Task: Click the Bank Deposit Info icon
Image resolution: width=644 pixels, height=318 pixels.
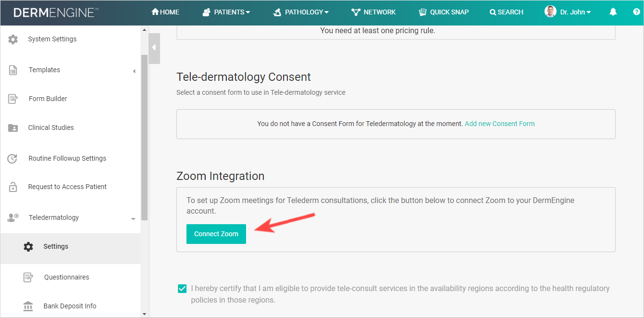Action: click(28, 306)
